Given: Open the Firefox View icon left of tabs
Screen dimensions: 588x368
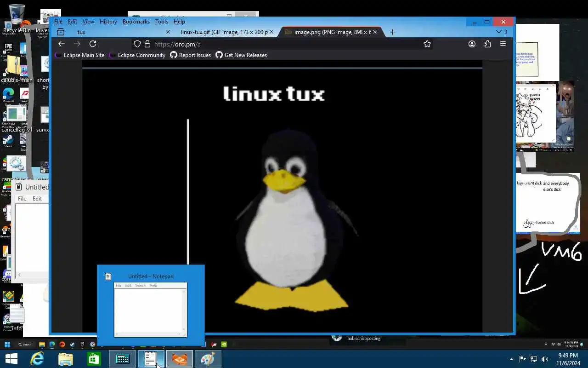Looking at the screenshot, I should click(61, 32).
